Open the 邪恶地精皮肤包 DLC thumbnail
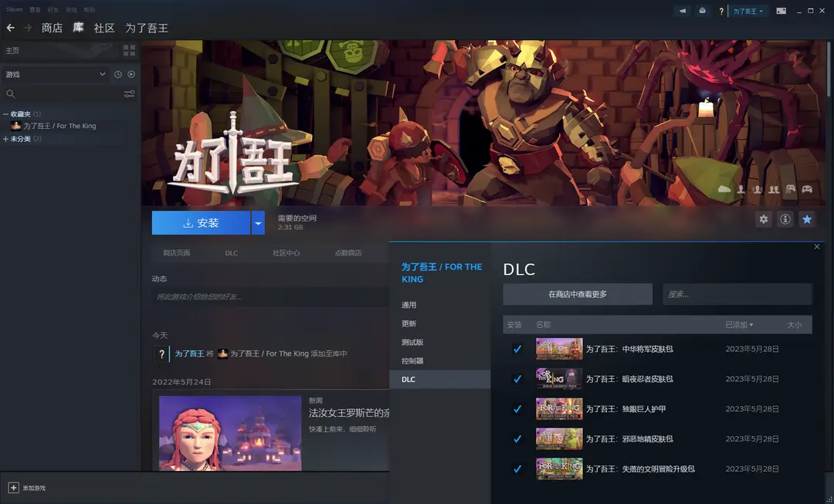 pyautogui.click(x=559, y=439)
